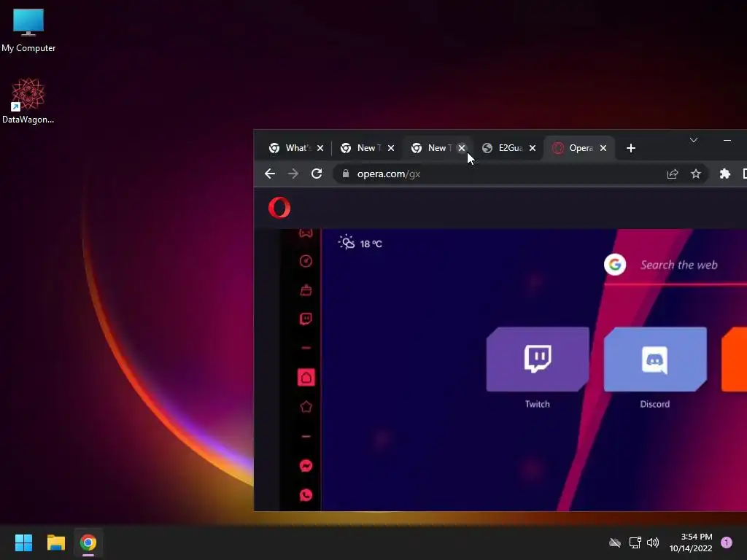Open the Discord speed dial tile
The width and height of the screenshot is (747, 560).
[655, 359]
